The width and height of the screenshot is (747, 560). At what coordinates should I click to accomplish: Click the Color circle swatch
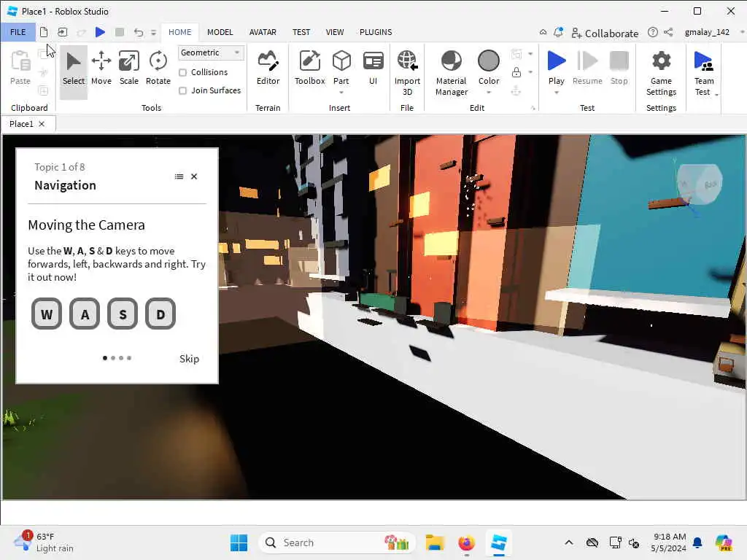[488, 61]
